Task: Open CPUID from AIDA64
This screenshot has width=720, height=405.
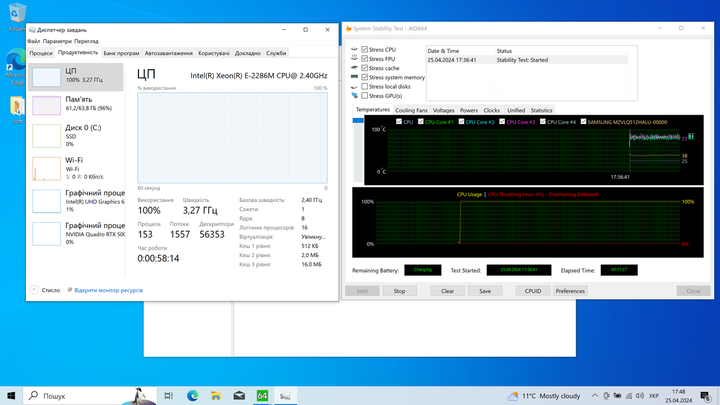Action: click(533, 291)
